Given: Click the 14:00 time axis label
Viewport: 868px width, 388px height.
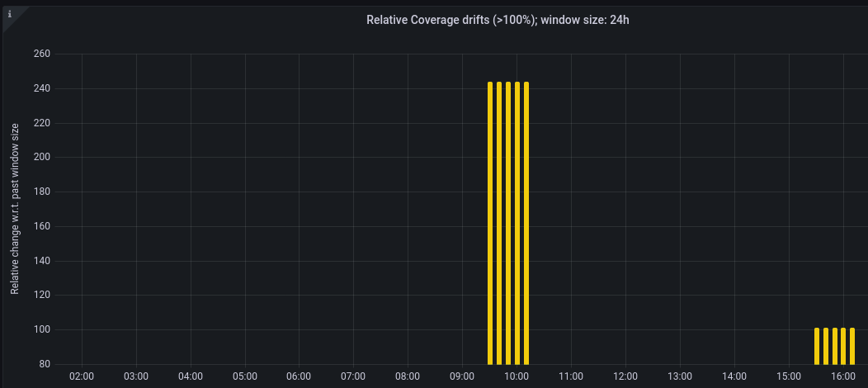Looking at the screenshot, I should point(734,376).
